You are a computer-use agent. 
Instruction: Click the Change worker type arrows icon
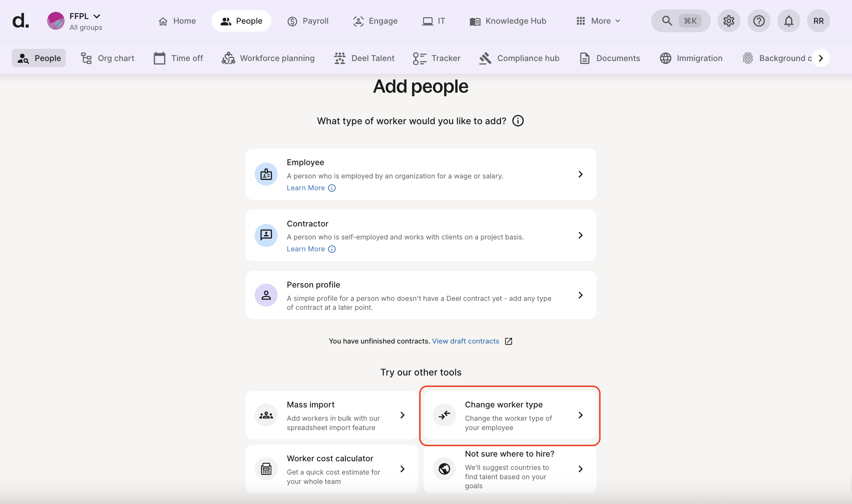(444, 415)
